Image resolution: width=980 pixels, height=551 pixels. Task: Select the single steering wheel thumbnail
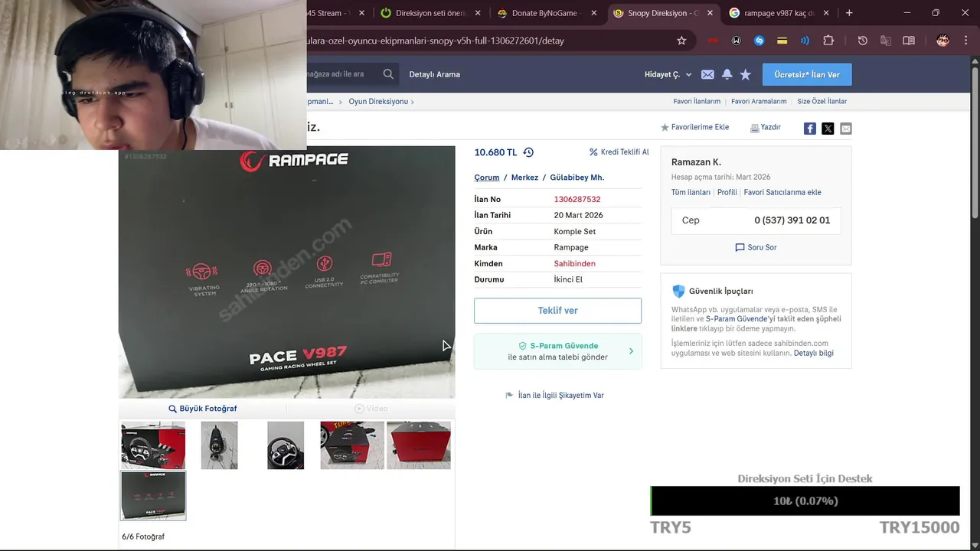[286, 445]
